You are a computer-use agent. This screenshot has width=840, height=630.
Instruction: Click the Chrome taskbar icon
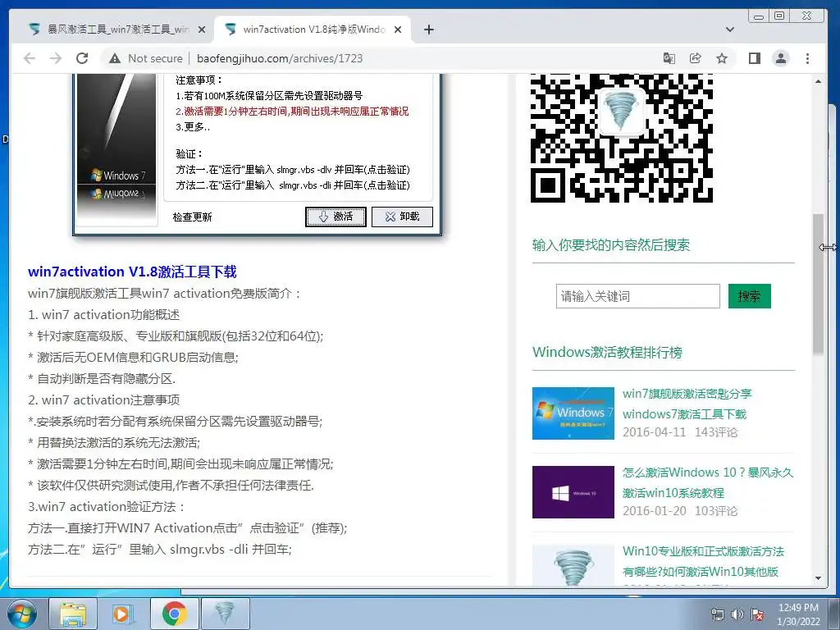(174, 614)
